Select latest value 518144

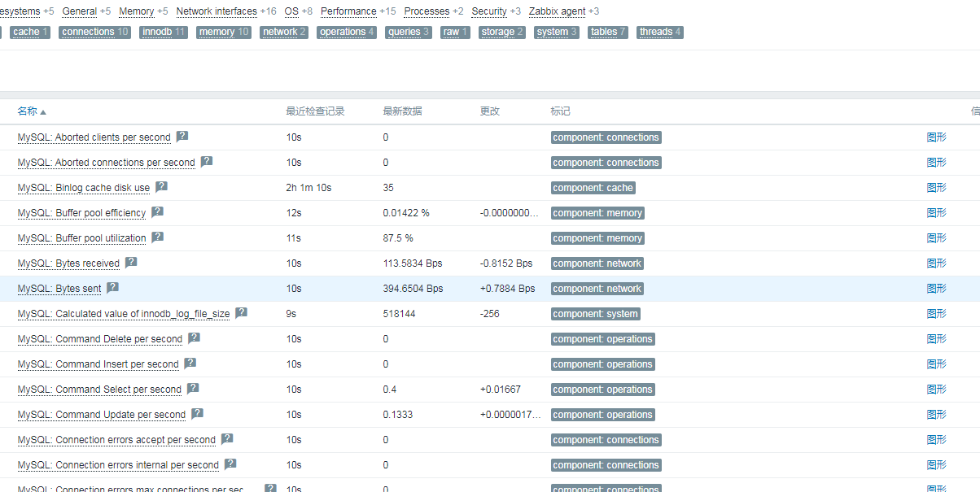click(400, 314)
